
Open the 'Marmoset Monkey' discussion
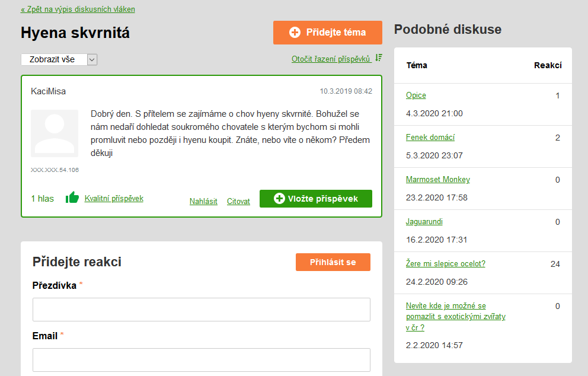click(438, 180)
